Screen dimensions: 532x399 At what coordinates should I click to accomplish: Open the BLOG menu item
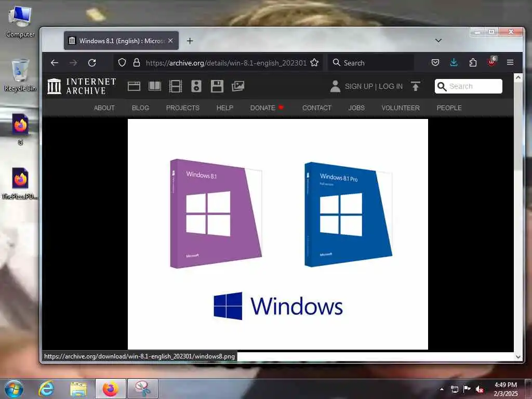pos(140,108)
